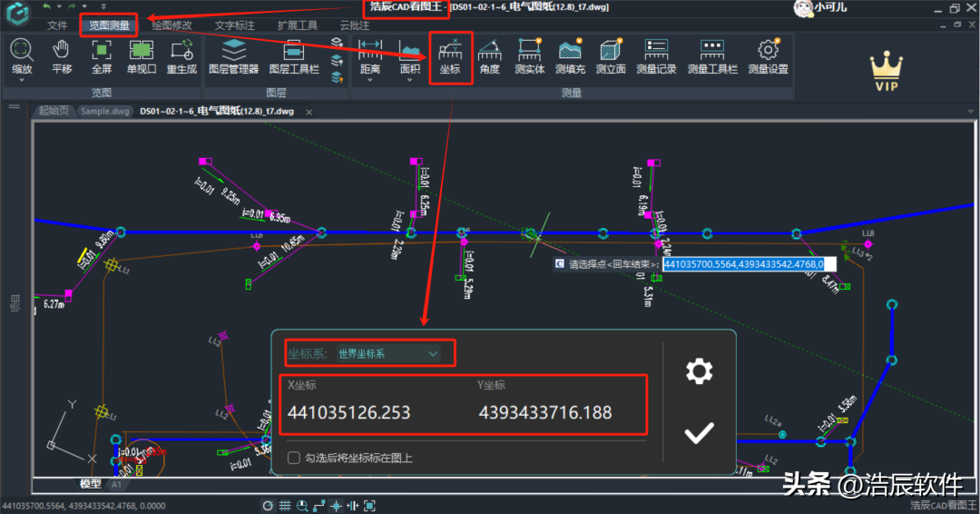Toggle object snap in status bar
The height and width of the screenshot is (514, 980).
tap(337, 506)
